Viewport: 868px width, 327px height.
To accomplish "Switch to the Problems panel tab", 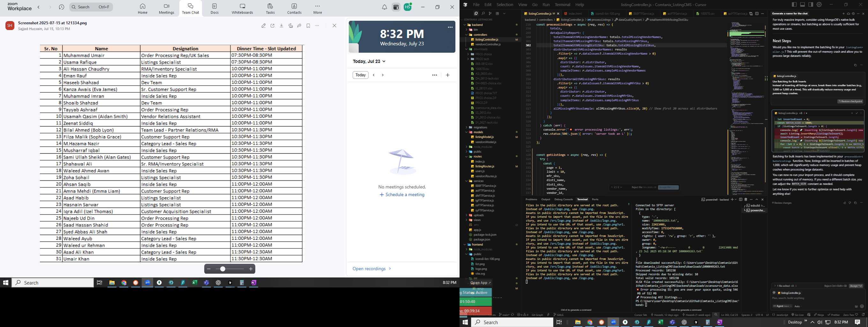I will 531,199.
